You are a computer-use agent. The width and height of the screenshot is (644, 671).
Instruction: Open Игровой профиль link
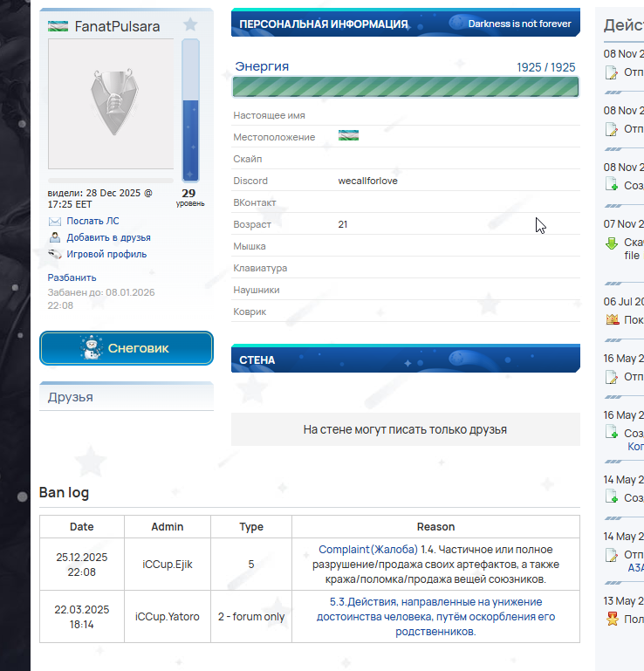click(x=106, y=254)
